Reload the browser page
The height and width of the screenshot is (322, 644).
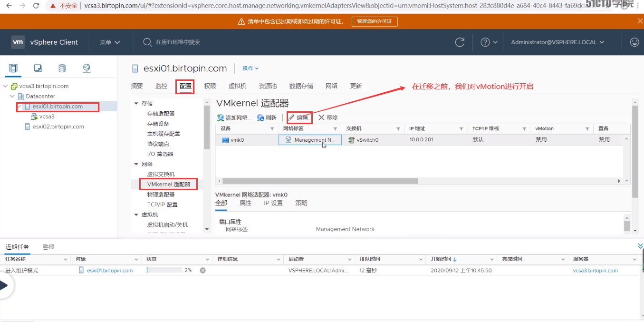[x=36, y=6]
